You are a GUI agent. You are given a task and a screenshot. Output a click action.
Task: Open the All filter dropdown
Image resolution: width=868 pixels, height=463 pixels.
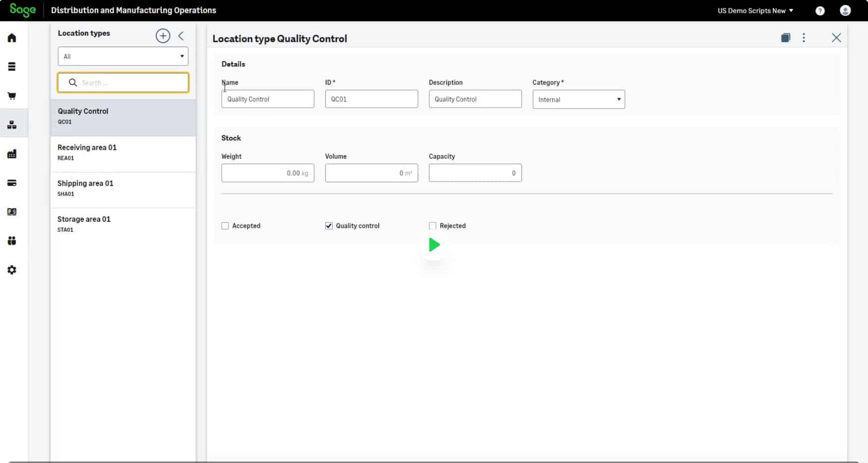point(123,56)
